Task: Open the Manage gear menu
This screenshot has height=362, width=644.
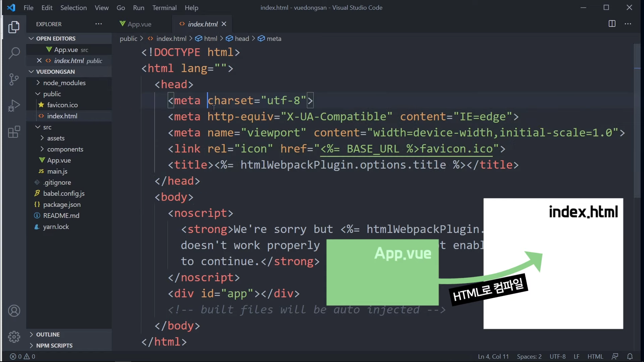Action: [x=14, y=337]
